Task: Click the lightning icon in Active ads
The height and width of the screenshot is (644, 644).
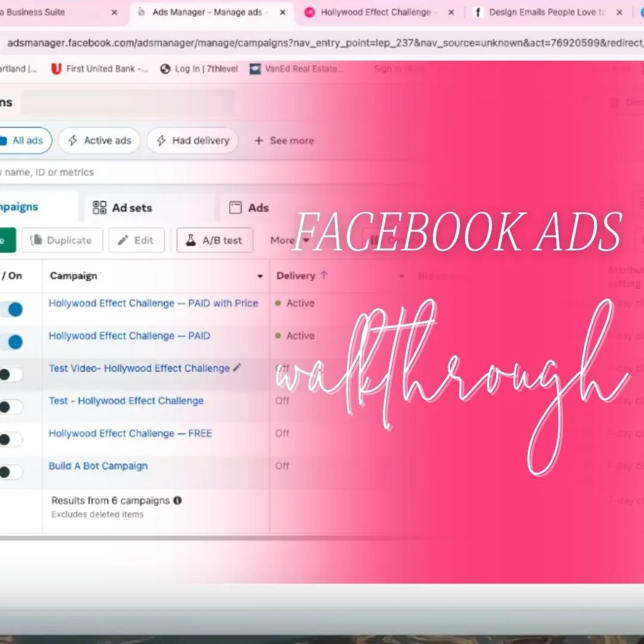Action: coord(73,141)
